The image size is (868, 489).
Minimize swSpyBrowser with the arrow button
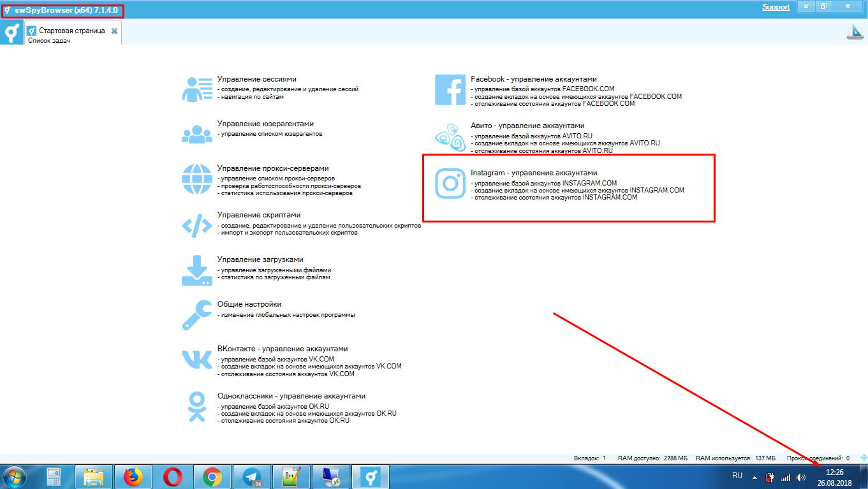tap(806, 6)
